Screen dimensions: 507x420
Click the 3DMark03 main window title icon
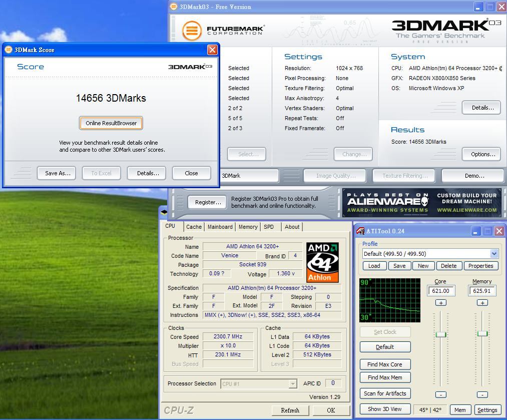tap(174, 7)
